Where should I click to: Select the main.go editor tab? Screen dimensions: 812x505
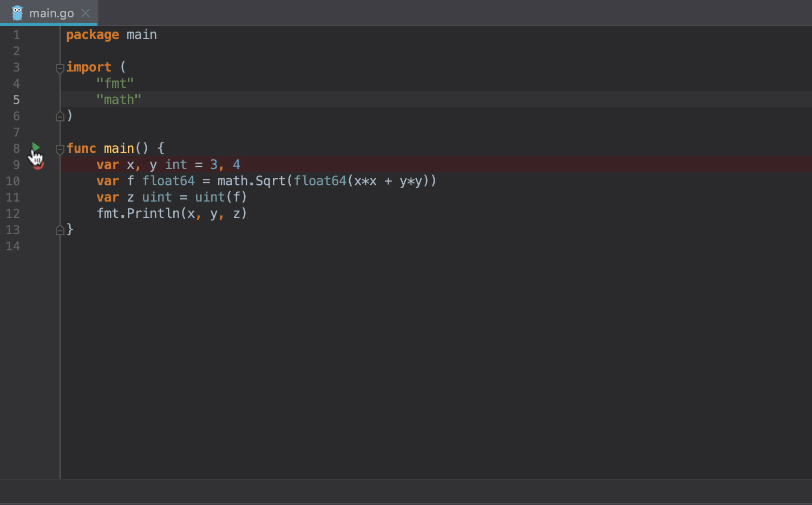(49, 13)
